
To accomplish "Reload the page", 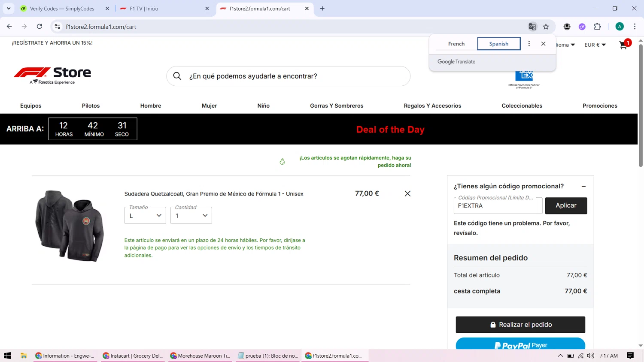I will click(x=39, y=27).
